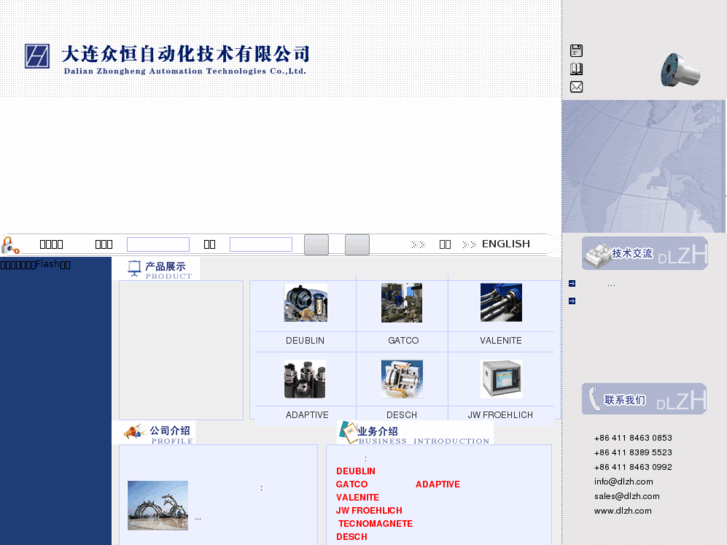Click the sales@dlzh.com email address
The width and height of the screenshot is (727, 545).
click(627, 496)
